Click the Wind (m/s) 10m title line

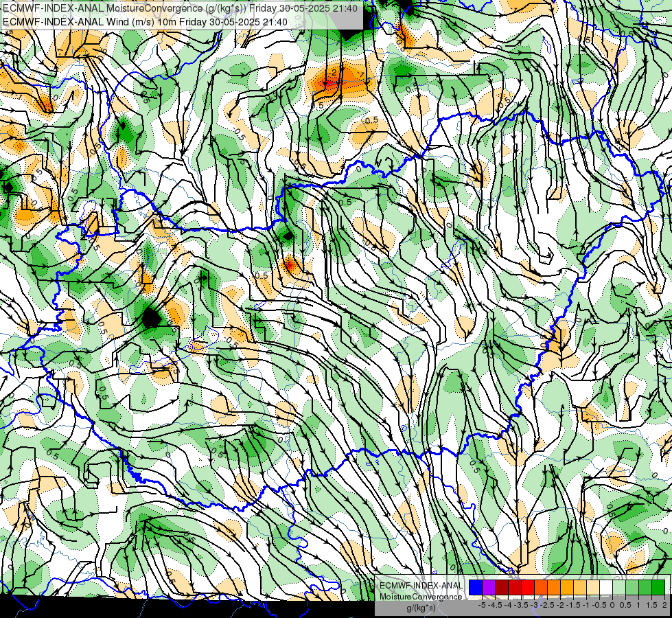[145, 22]
